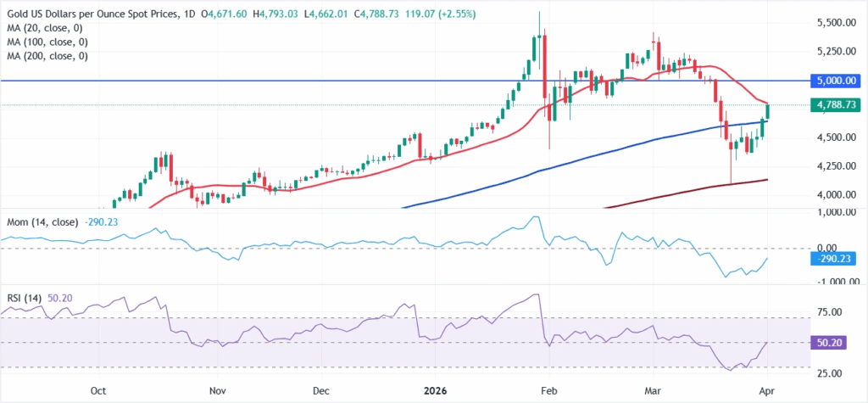Image resolution: width=868 pixels, height=403 pixels.
Task: Select the Oct label on the time axis
Action: tap(97, 392)
